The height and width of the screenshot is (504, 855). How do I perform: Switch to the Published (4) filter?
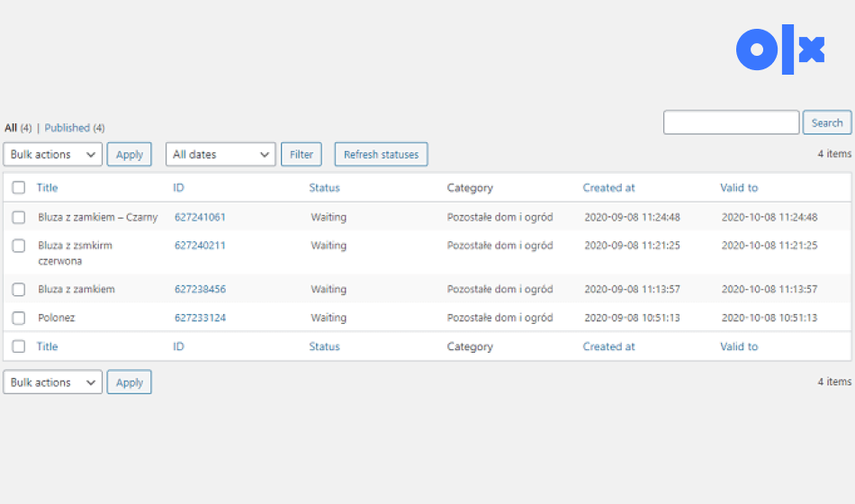coord(74,128)
